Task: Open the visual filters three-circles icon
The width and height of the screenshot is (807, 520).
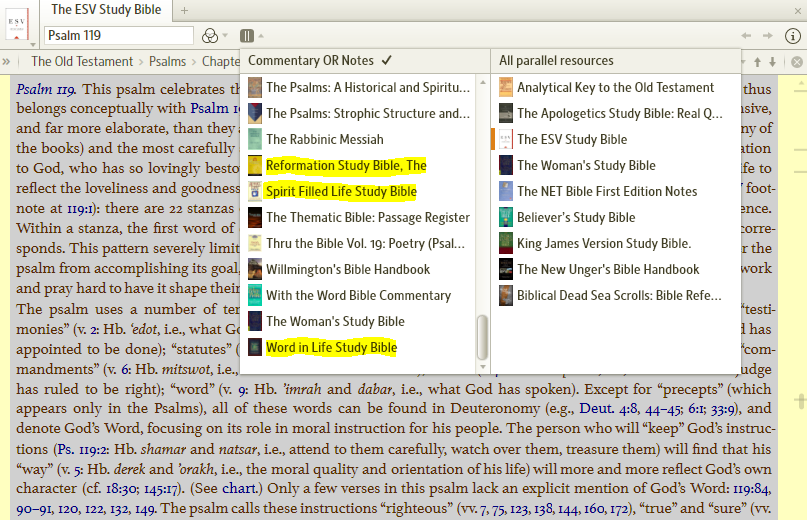Action: point(209,36)
